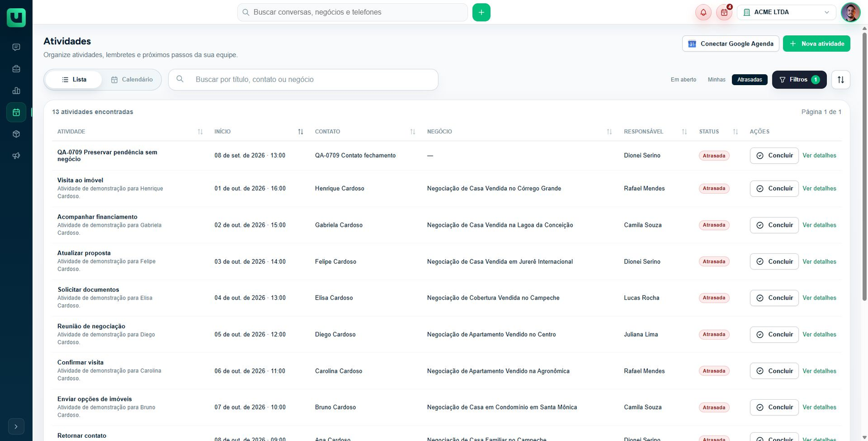Open the sort order button beside Filtros

tap(841, 80)
